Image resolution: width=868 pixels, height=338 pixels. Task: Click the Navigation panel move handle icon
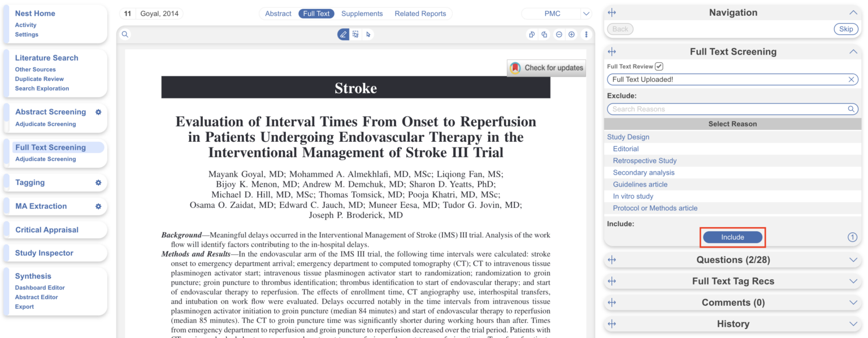tap(611, 13)
